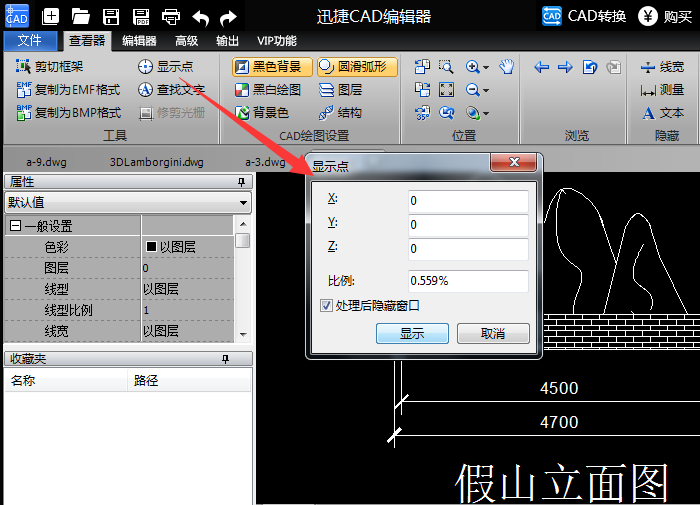This screenshot has width=700, height=505.
Task: Toggle 黑白绘图 mode
Action: pos(268,90)
